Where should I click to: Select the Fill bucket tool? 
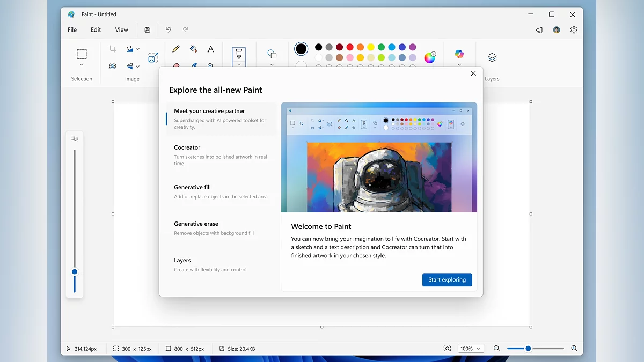(193, 49)
